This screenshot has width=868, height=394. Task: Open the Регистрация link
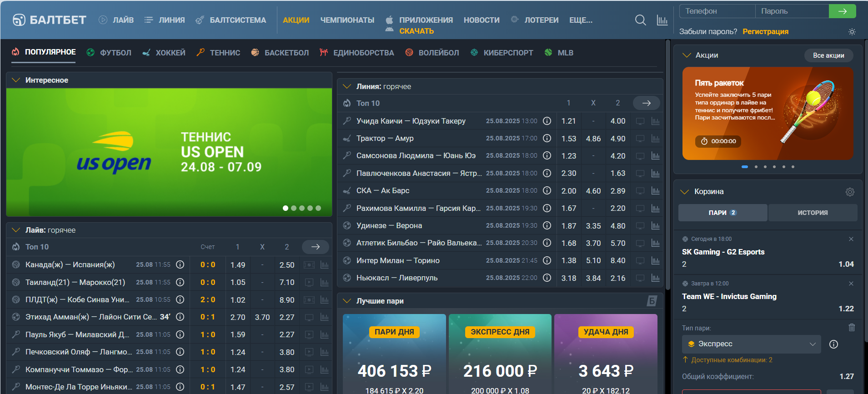click(765, 32)
